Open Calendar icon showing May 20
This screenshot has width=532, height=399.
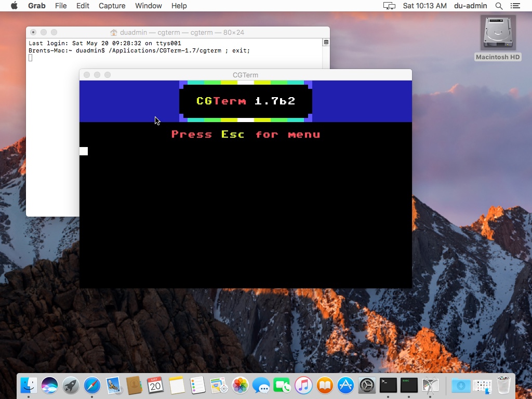pyautogui.click(x=155, y=385)
